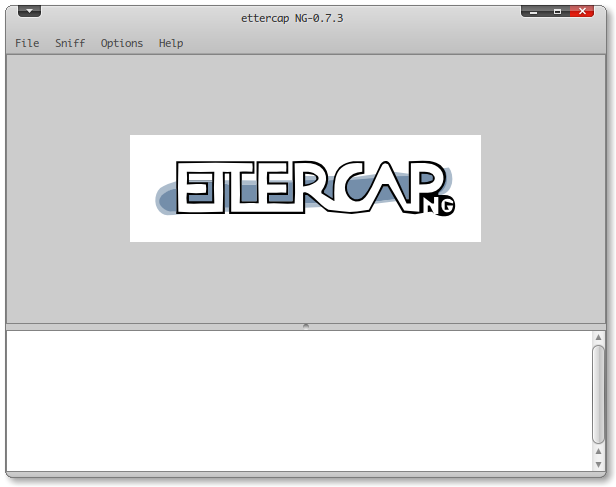The image size is (616, 487).
Task: Click the log pane scrollbar thumb
Action: point(598,394)
